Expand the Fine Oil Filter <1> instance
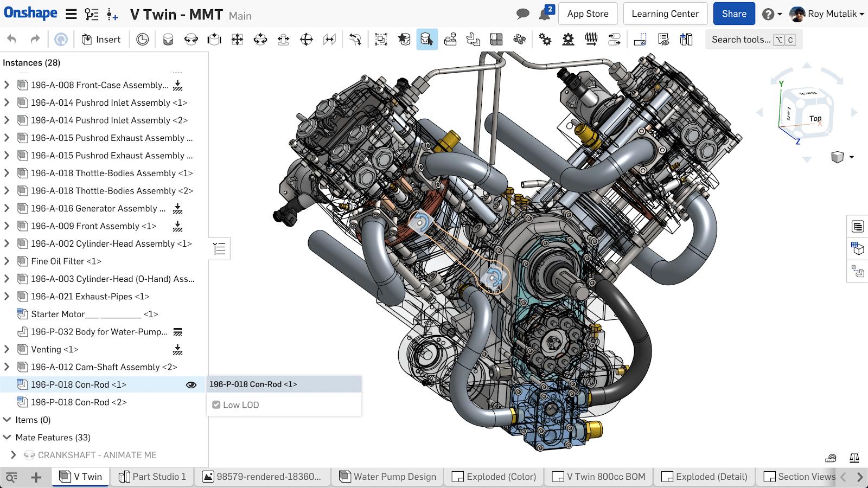Viewport: 868px width, 488px height. click(x=7, y=261)
